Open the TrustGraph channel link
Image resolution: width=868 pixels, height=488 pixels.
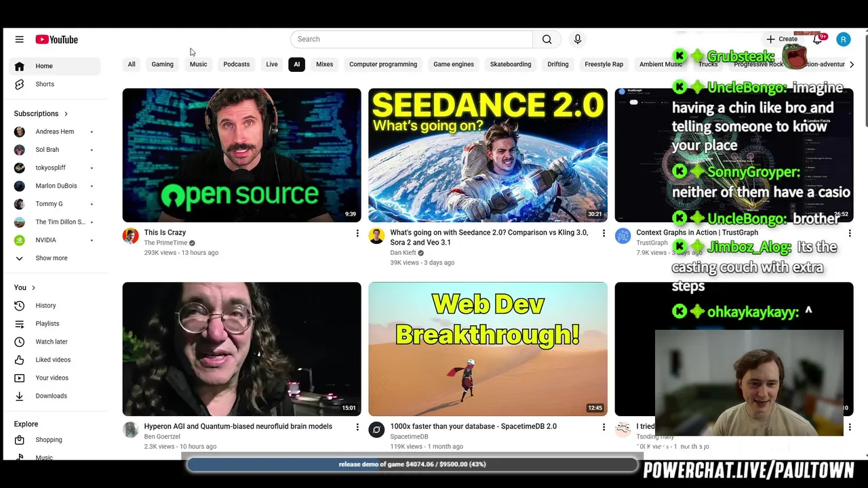pos(652,243)
